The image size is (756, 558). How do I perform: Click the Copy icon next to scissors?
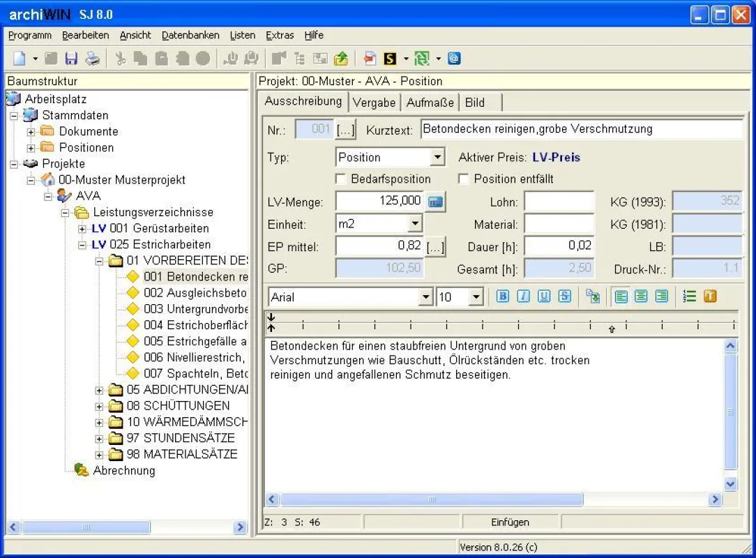tap(140, 59)
